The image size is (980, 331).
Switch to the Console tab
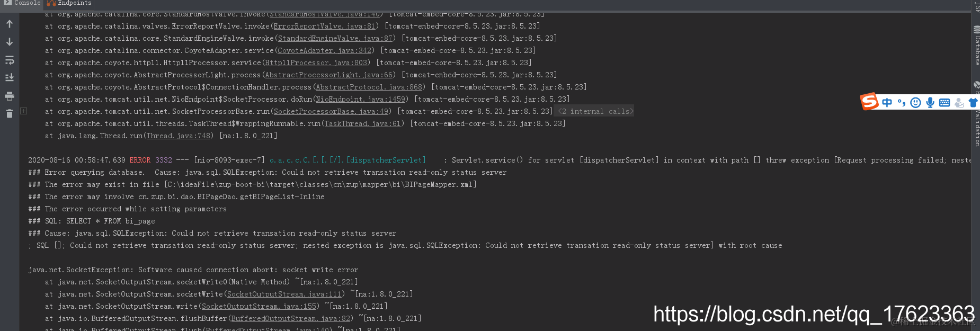[22, 3]
